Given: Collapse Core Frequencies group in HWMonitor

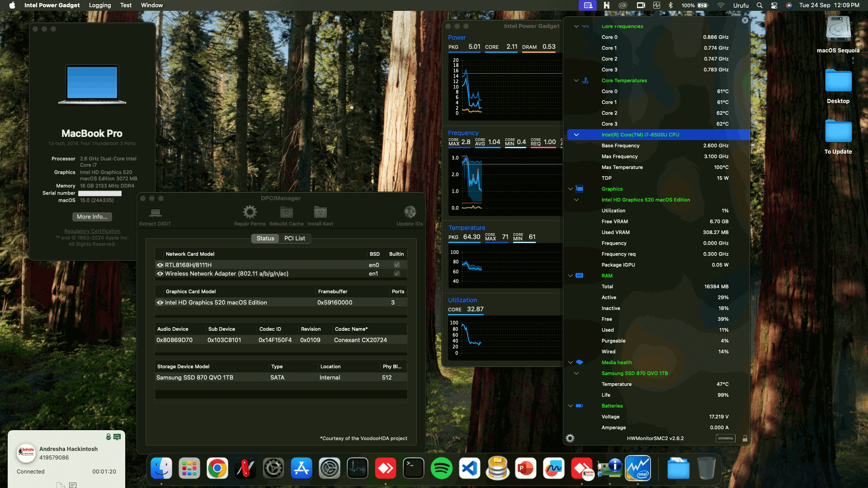Looking at the screenshot, I should click(x=576, y=27).
